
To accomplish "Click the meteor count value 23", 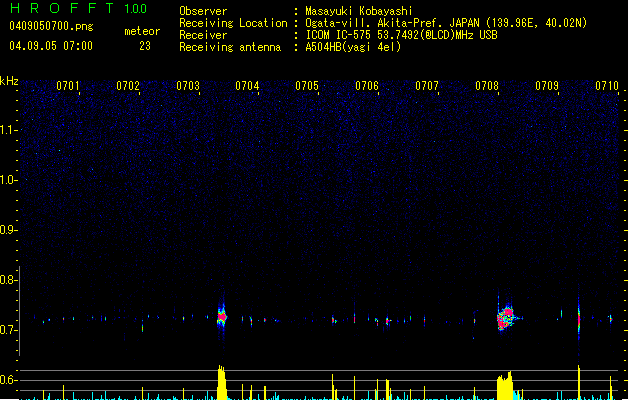I will 145,46.
